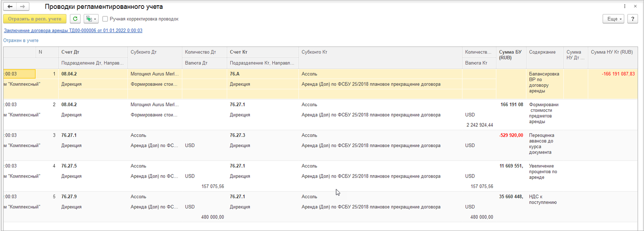Enable Ручная корректировка проводок checkbox

(x=105, y=19)
